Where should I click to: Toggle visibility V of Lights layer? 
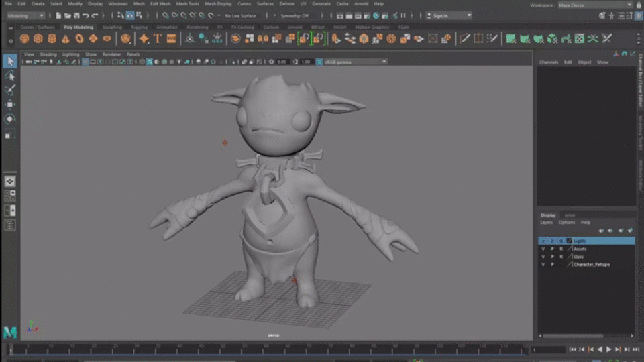click(543, 241)
